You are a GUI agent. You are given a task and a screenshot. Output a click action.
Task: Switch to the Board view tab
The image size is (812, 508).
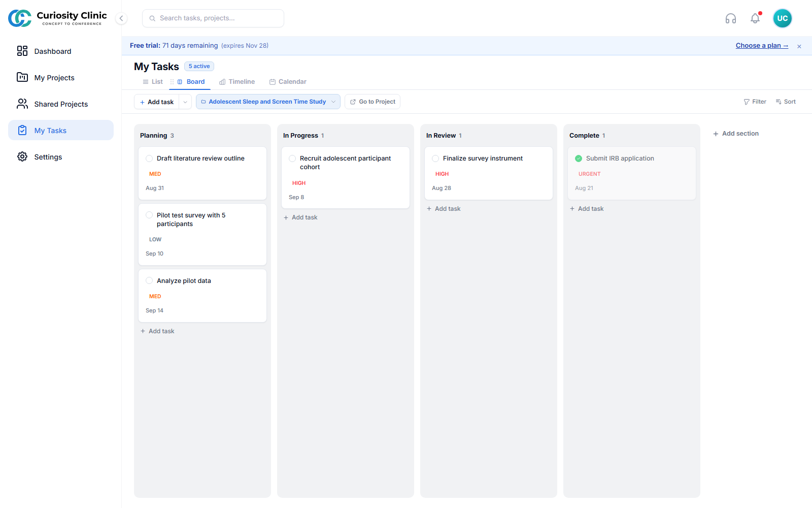(x=191, y=82)
